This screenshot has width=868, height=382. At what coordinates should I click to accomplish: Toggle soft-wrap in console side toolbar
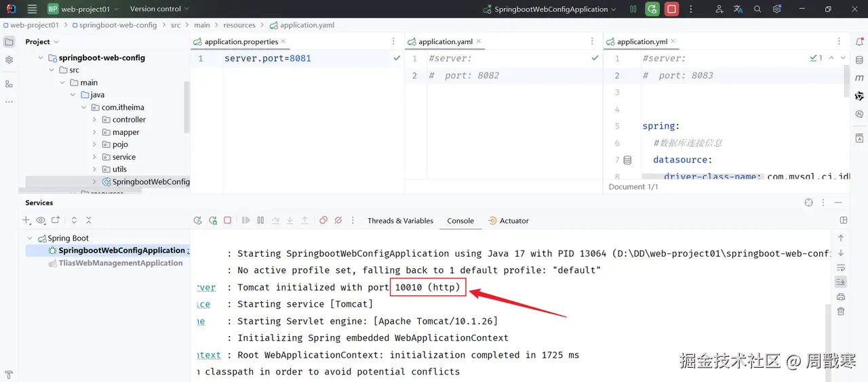[841, 268]
